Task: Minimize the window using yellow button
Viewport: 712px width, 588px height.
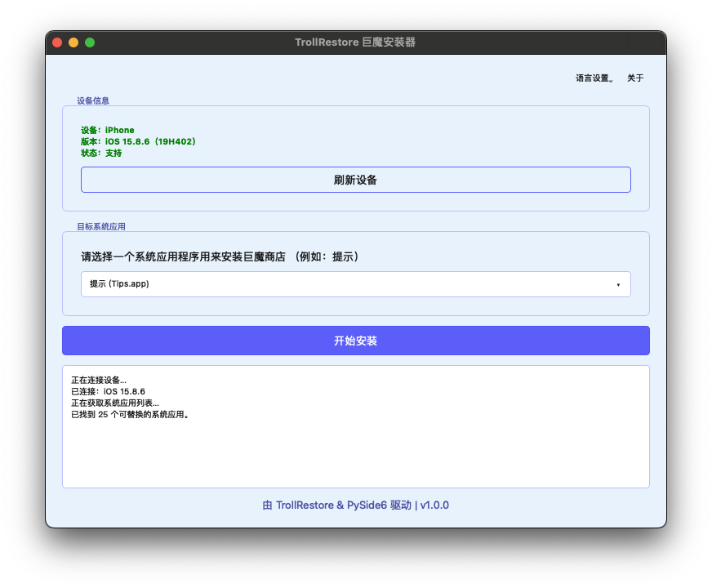Action: pos(73,42)
